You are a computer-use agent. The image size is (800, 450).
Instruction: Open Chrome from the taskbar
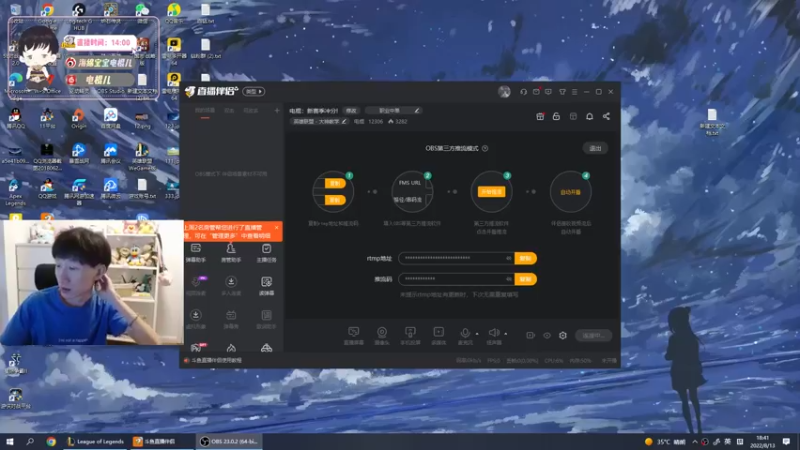coord(51,441)
